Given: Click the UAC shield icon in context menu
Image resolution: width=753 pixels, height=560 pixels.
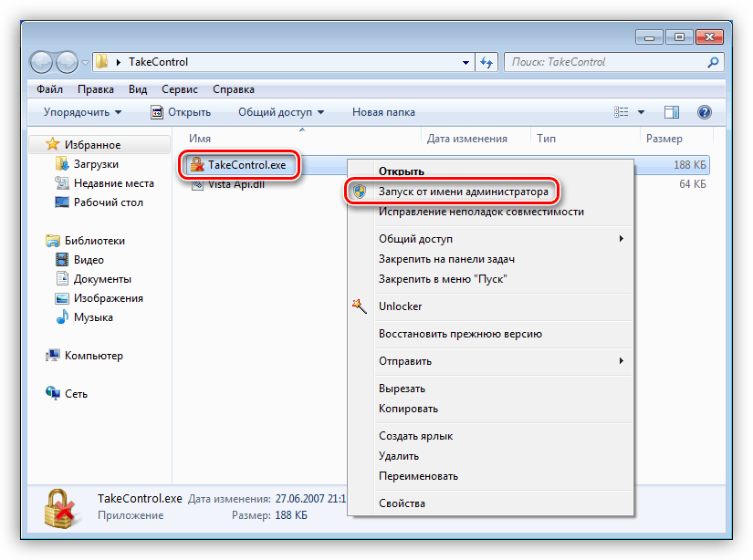Looking at the screenshot, I should [360, 192].
